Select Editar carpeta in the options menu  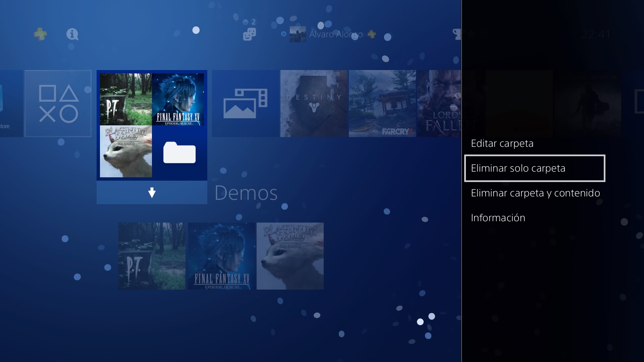(502, 143)
